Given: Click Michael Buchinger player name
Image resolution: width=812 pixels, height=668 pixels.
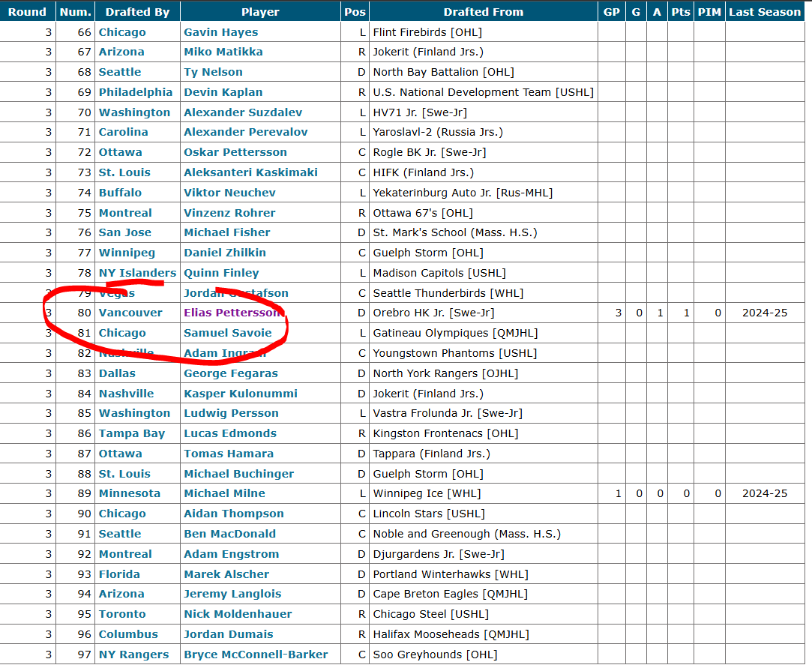Looking at the screenshot, I should [238, 474].
